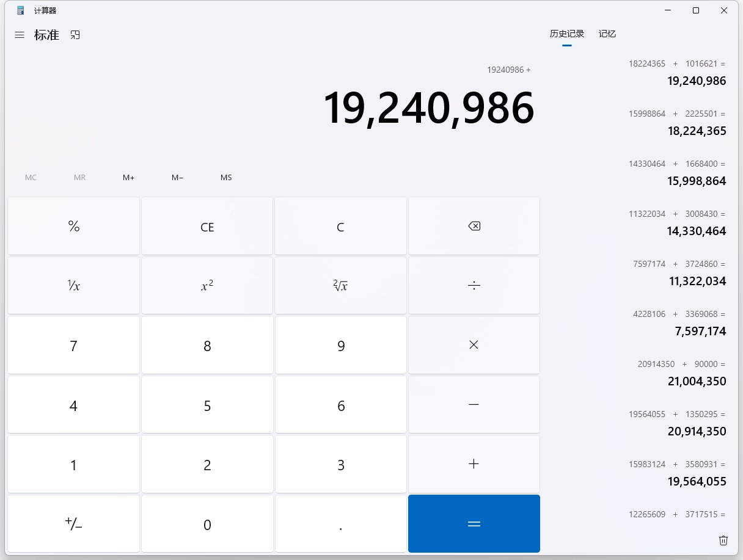Image resolution: width=743 pixels, height=560 pixels.
Task: Click the multiplication operator key
Action: (474, 345)
